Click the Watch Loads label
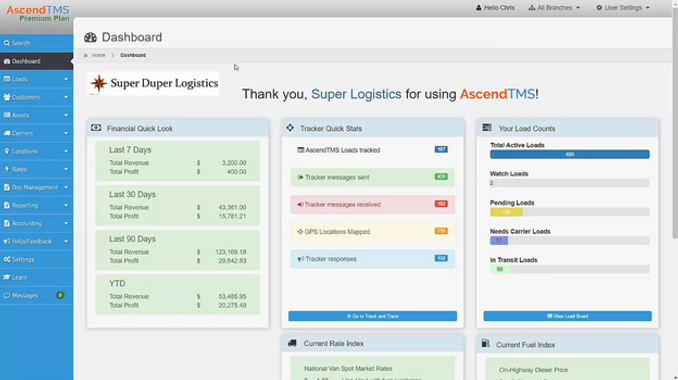Screen dimensions: 678x380 [x=509, y=174]
